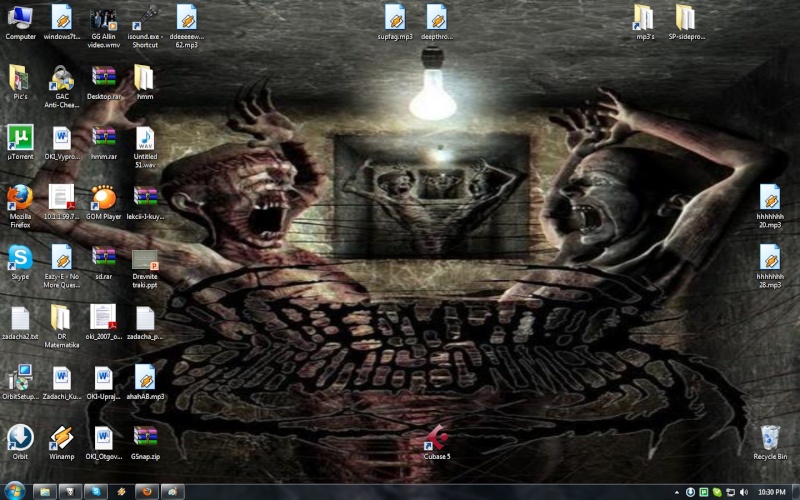Screen dimensions: 800x500
Task: Click the network tray icon
Action: (x=731, y=492)
